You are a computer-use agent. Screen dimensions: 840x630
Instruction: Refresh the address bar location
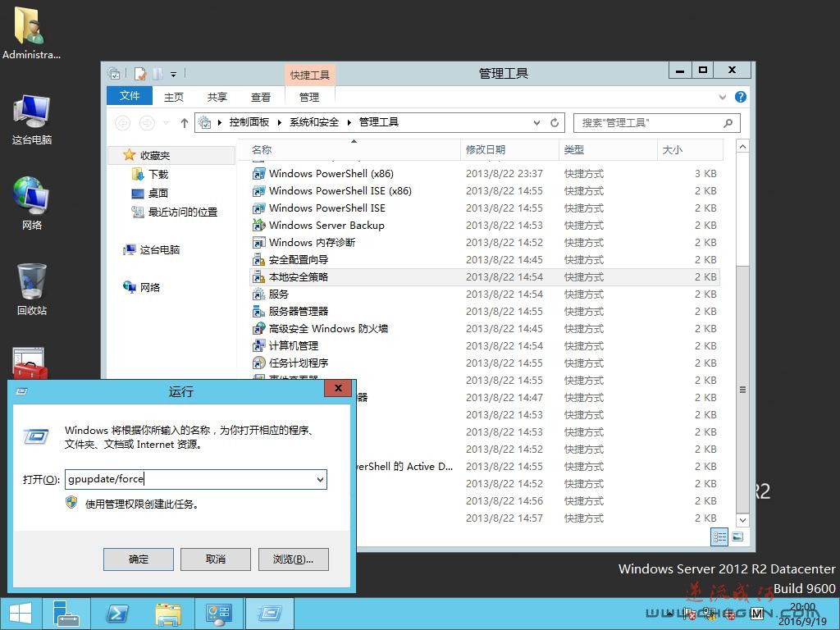tap(555, 123)
